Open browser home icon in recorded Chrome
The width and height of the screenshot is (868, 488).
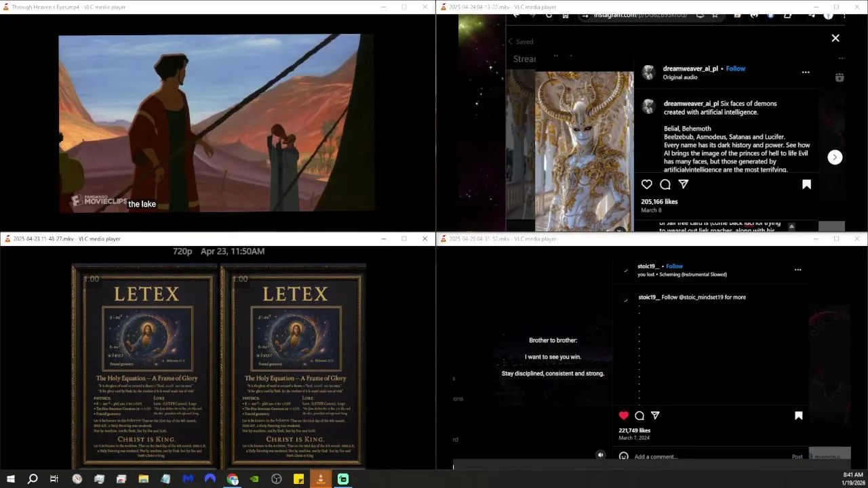pos(566,15)
